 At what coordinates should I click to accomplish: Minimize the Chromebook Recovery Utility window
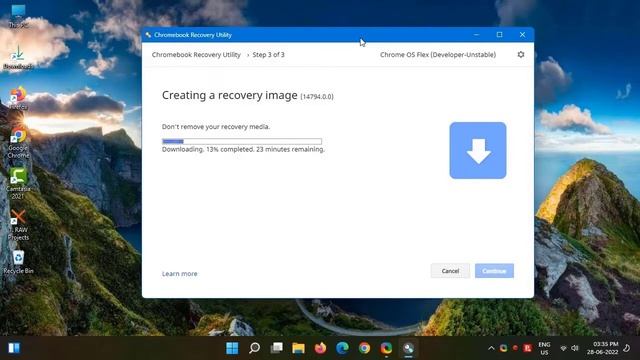[x=476, y=35]
